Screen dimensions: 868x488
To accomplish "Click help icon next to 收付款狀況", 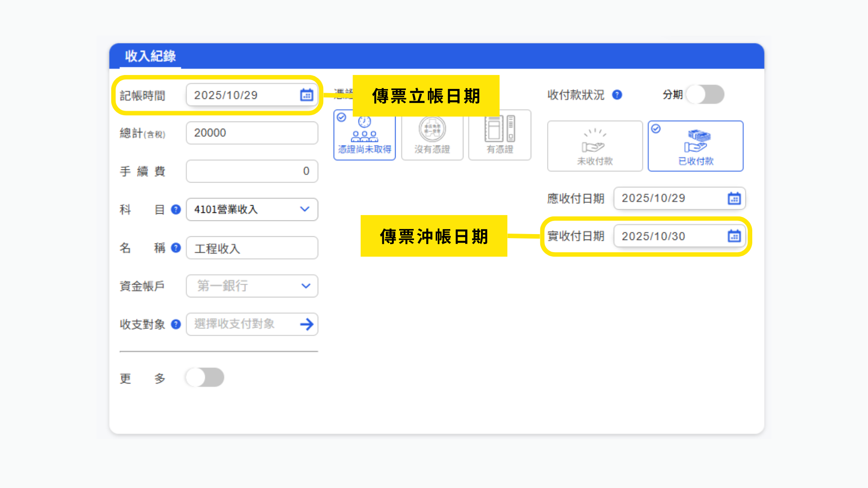I will (617, 95).
